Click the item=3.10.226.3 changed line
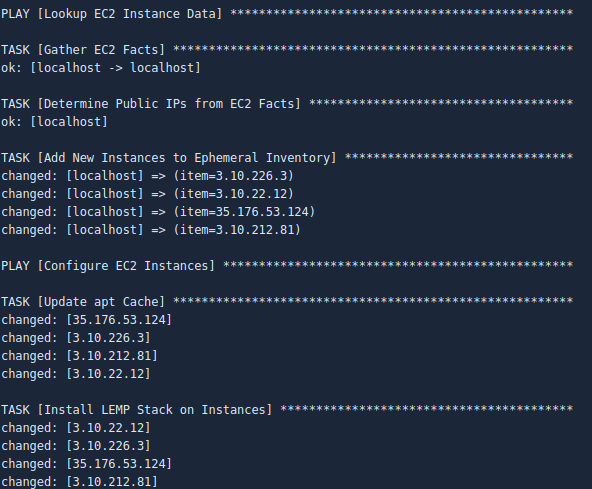 (x=147, y=176)
